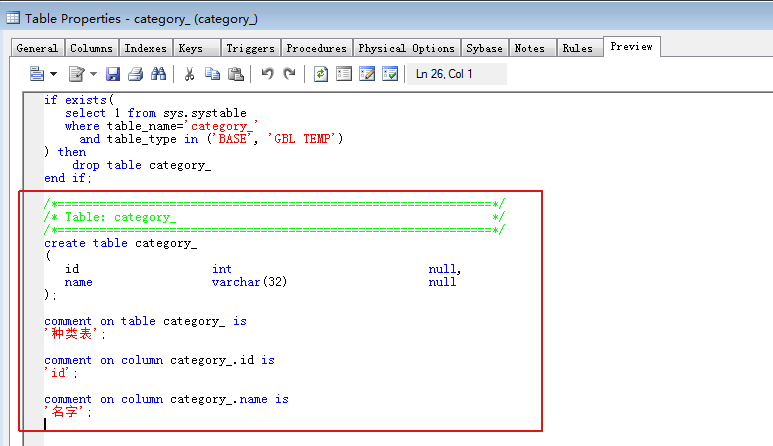Open the Triggers tab
The image size is (773, 446).
point(250,48)
